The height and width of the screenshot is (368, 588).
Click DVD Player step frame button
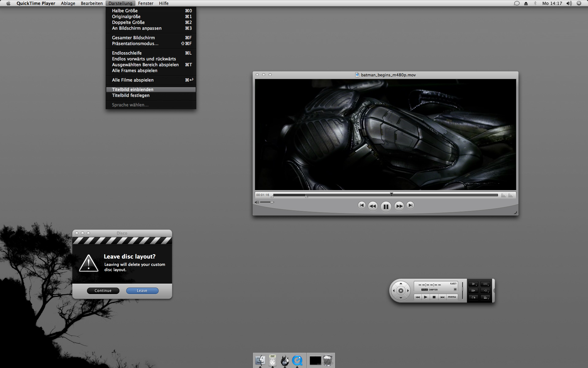point(473,291)
